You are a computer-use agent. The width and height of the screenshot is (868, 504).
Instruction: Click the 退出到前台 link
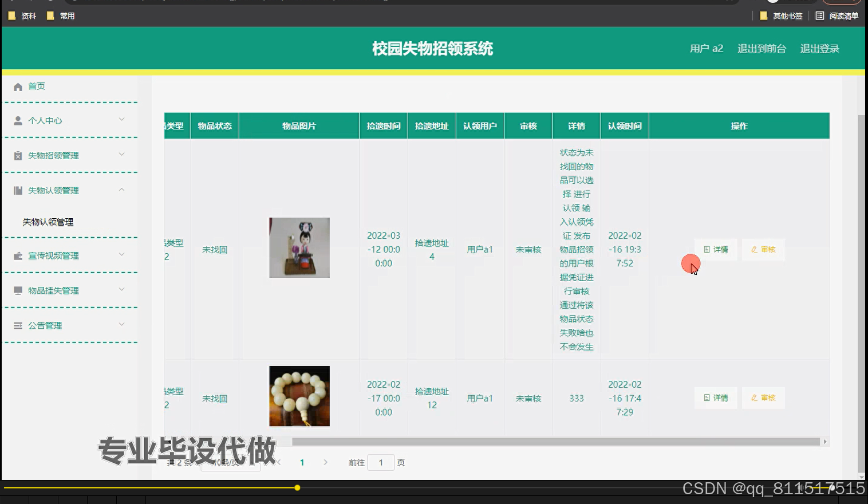click(x=762, y=49)
